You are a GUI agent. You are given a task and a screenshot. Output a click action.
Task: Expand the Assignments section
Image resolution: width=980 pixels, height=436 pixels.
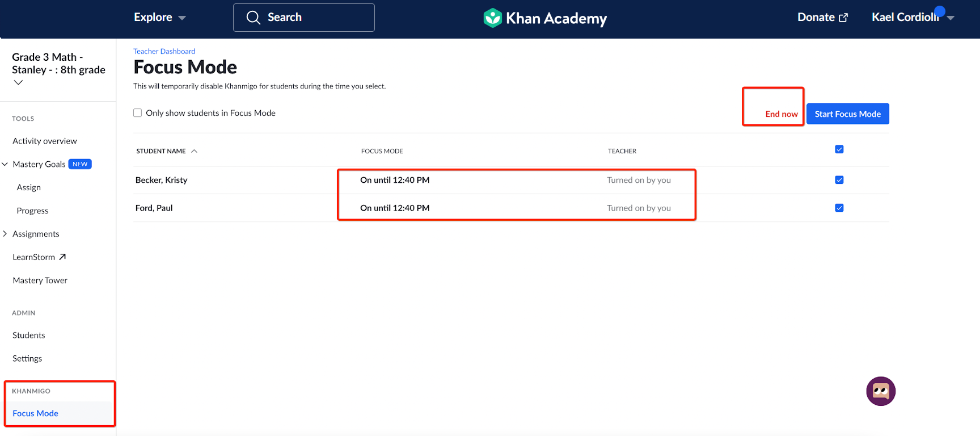[5, 234]
